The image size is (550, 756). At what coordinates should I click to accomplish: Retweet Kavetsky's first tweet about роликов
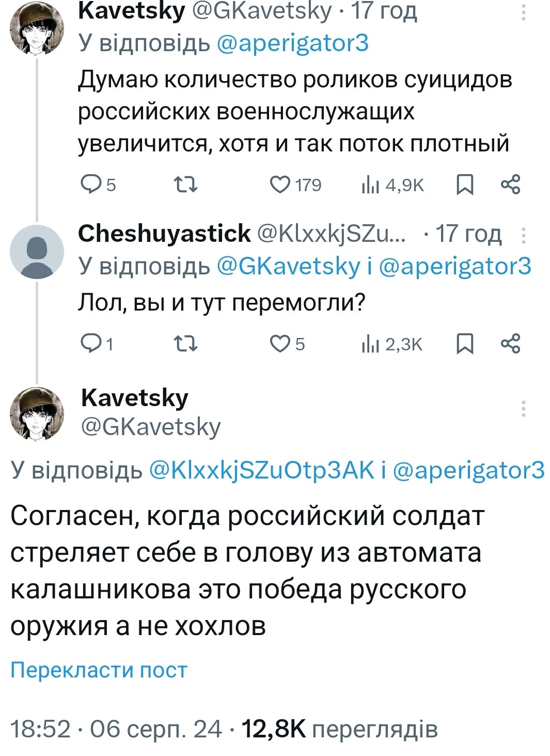click(185, 184)
